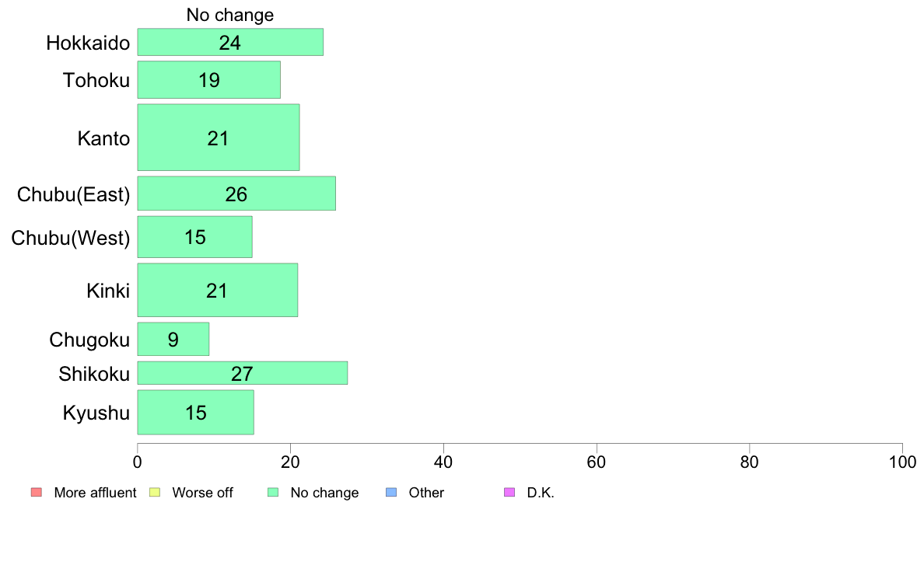Click the More affluent legend label
This screenshot has width=924, height=572.
[95, 493]
